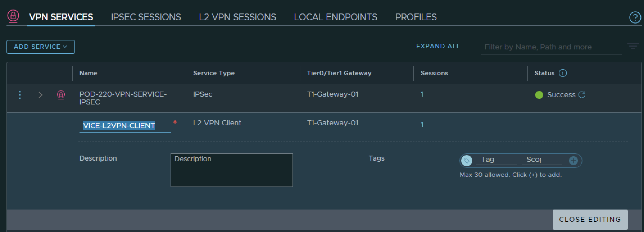
Task: Click the IPSec service lock icon in row
Action: click(61, 95)
